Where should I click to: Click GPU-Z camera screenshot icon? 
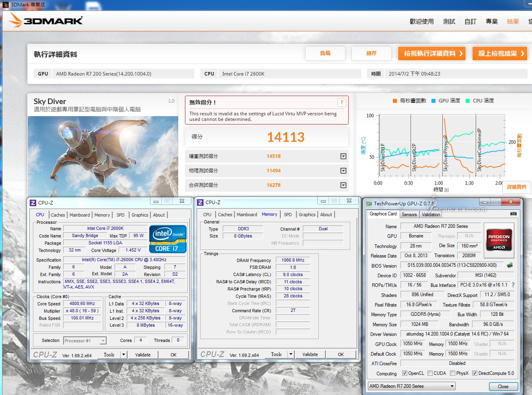point(514,214)
